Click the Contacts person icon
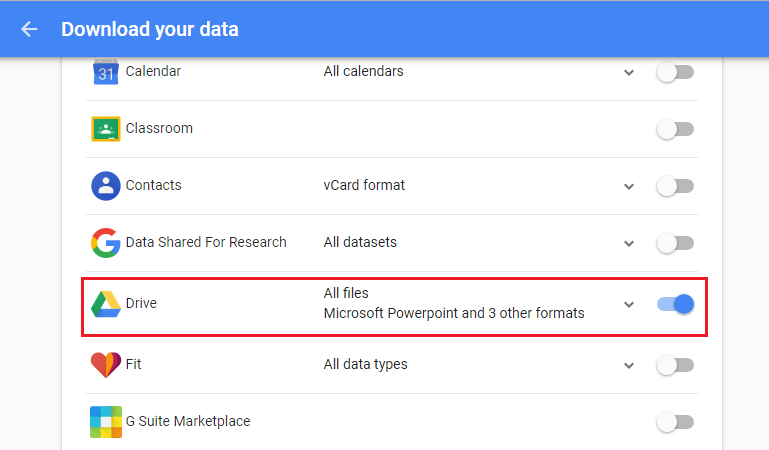This screenshot has width=769, height=450. [106, 186]
